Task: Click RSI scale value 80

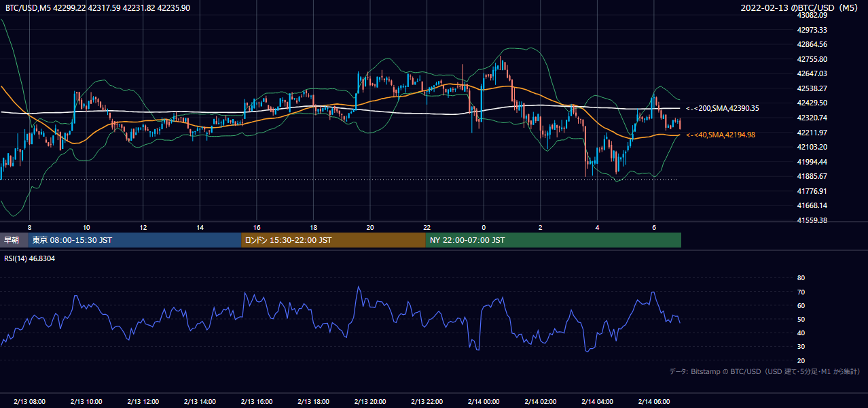Action: click(x=801, y=278)
